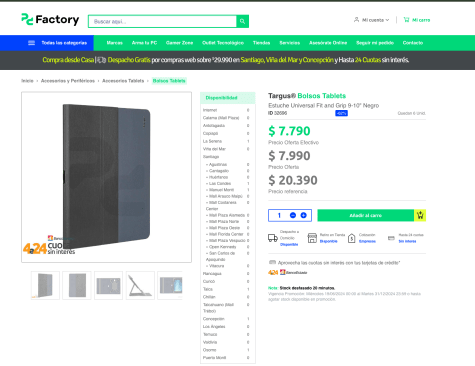Select Concepción availability row
This screenshot has width=475, height=366.
226,319
